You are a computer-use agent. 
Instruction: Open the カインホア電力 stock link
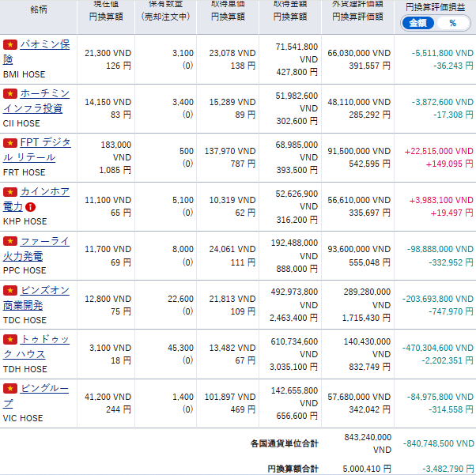(x=43, y=192)
